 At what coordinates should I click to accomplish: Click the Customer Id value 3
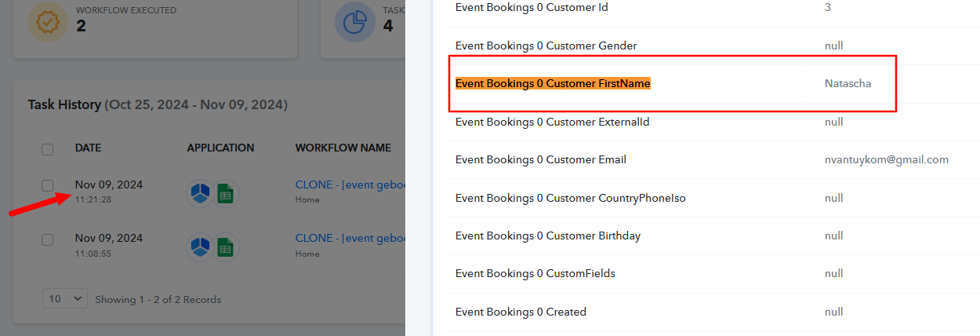[828, 7]
